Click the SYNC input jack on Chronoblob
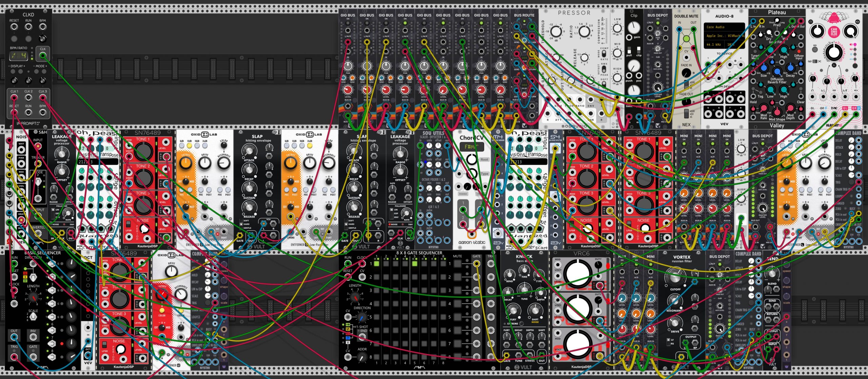The width and height of the screenshot is (868, 379). pos(834,114)
